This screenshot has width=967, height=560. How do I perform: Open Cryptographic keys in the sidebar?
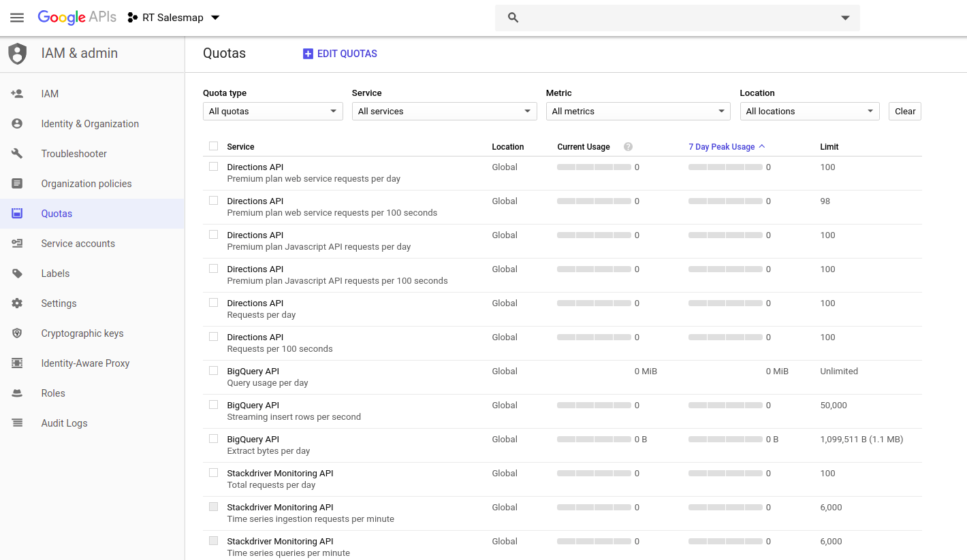[x=92, y=333]
